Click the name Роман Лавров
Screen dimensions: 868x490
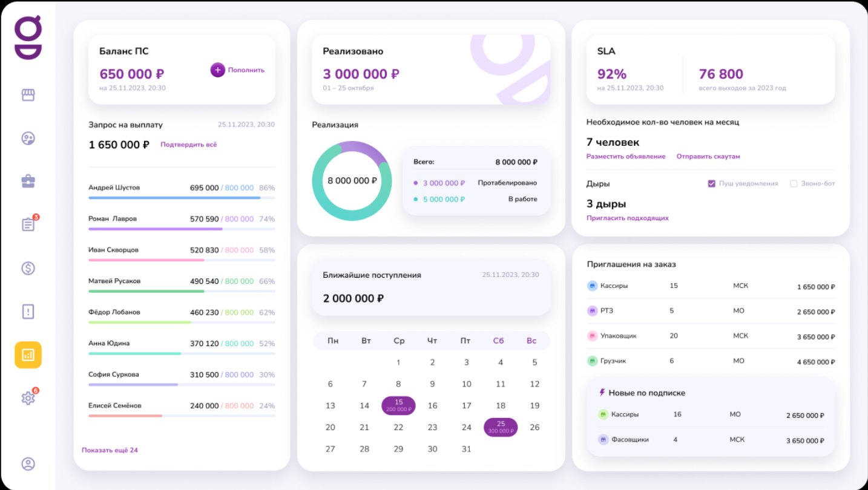[113, 219]
